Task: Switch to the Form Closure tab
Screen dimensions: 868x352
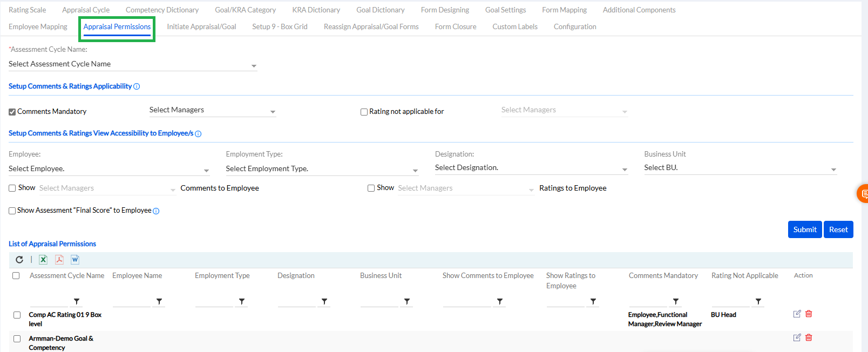Action: tap(455, 26)
